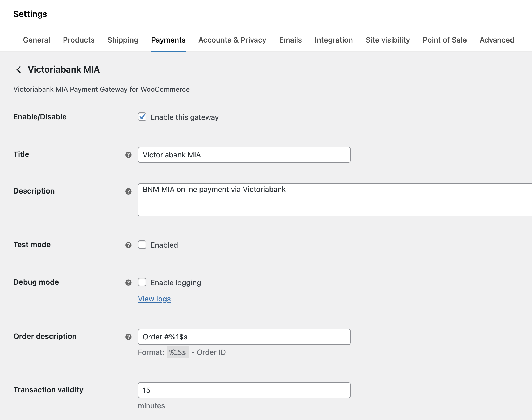The image size is (532, 420).
Task: Enable Test mode
Action: [x=142, y=245]
